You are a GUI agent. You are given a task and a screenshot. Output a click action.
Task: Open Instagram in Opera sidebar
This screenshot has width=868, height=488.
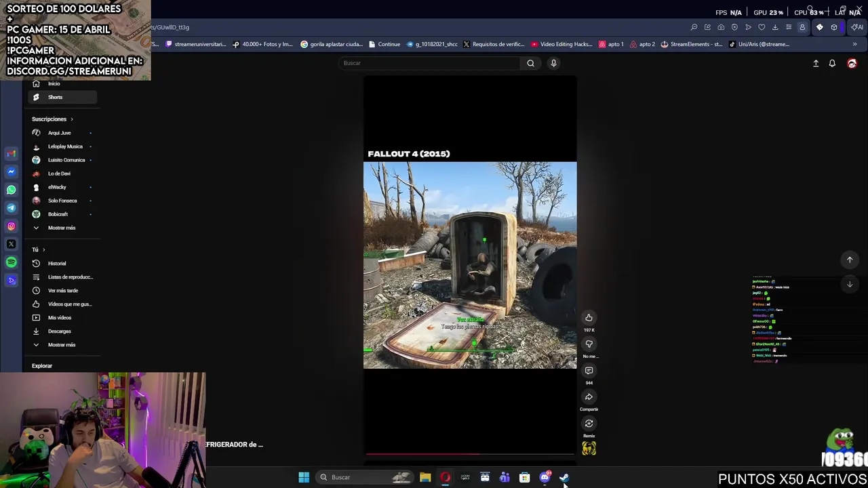(x=11, y=226)
